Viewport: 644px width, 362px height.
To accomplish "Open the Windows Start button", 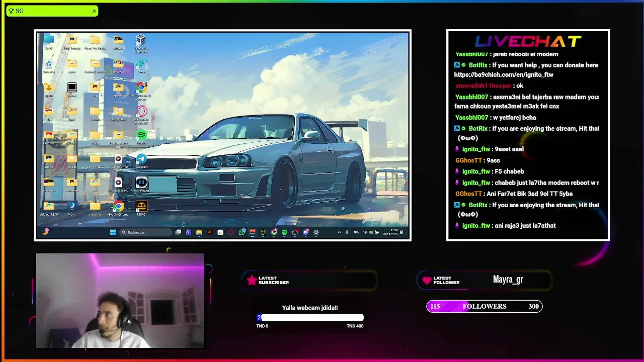I will pos(113,232).
